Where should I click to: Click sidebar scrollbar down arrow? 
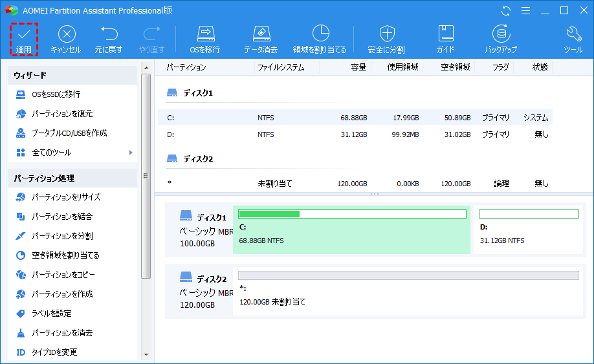point(146,355)
